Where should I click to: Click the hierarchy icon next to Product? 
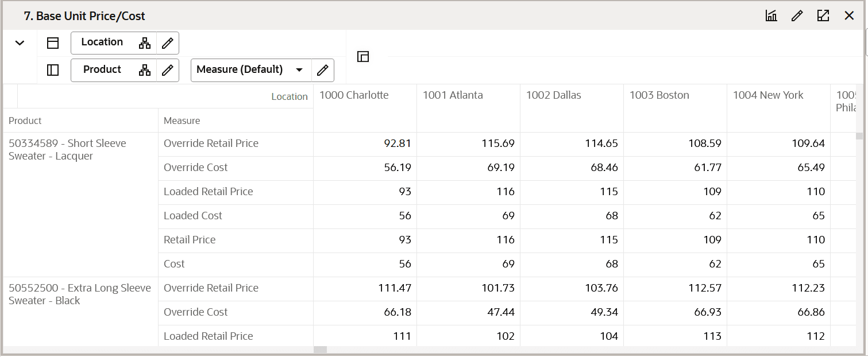click(145, 69)
